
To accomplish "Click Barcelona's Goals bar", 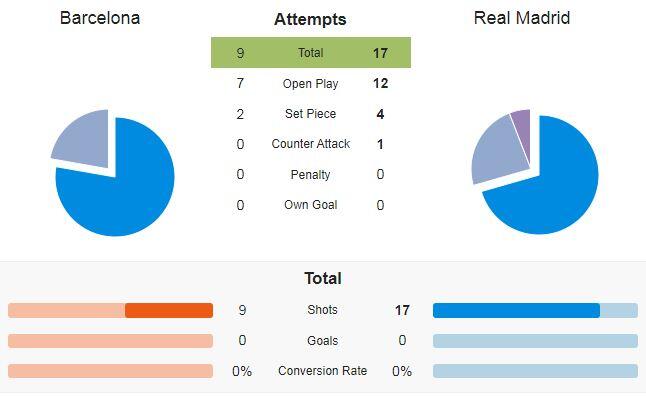I will (110, 341).
